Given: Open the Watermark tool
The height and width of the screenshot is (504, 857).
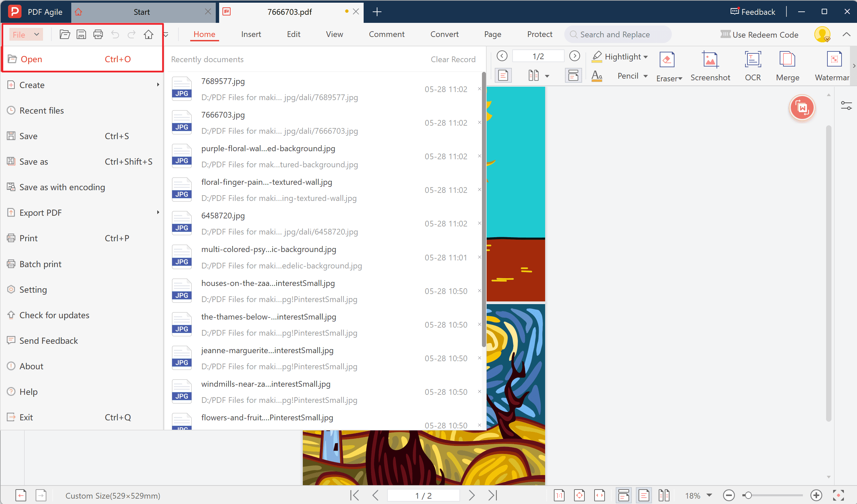Looking at the screenshot, I should click(x=832, y=66).
